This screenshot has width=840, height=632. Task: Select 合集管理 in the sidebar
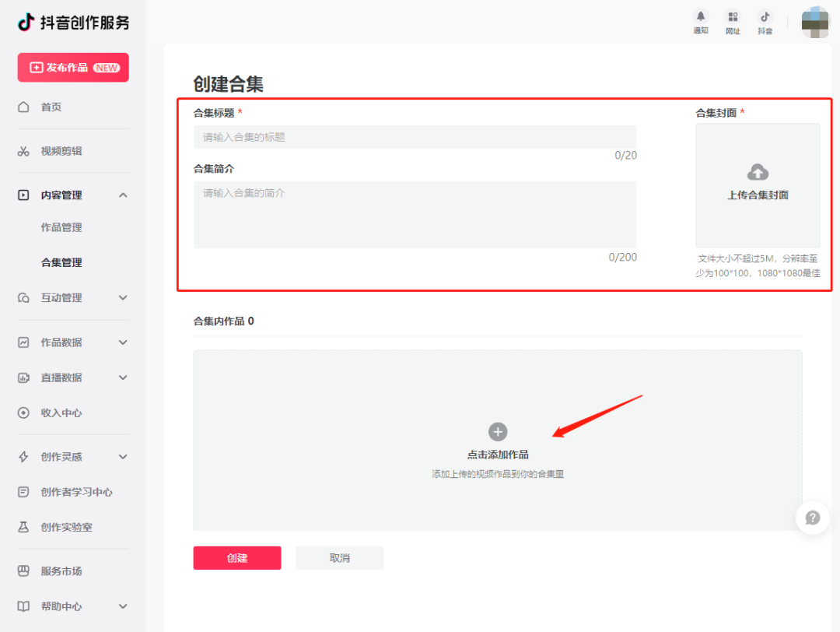point(61,262)
